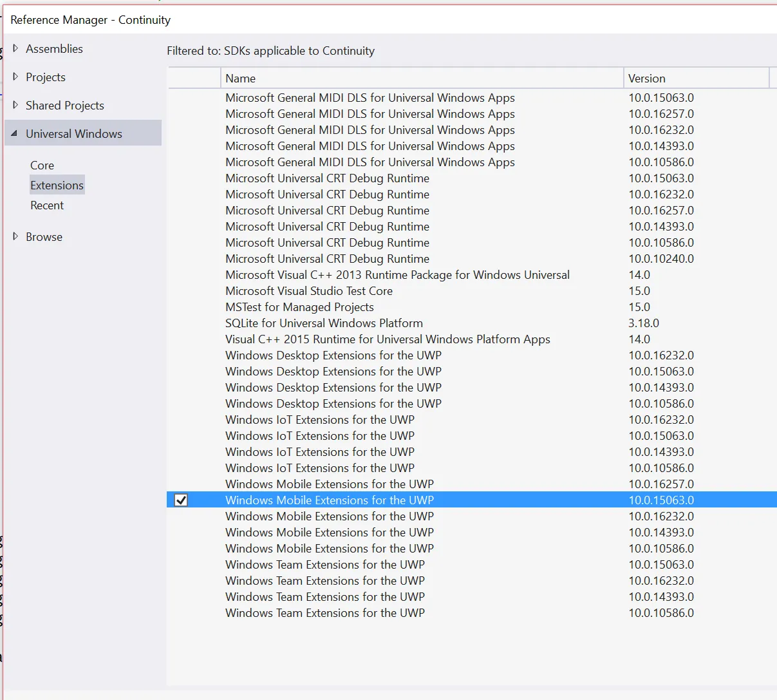This screenshot has width=777, height=700.
Task: Select the Assemblies category
Action: pos(54,49)
